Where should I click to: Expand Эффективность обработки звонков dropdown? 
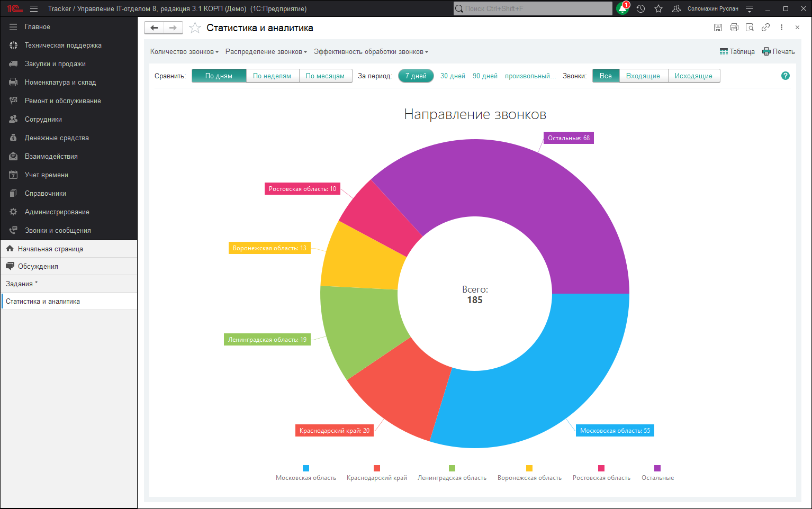371,52
